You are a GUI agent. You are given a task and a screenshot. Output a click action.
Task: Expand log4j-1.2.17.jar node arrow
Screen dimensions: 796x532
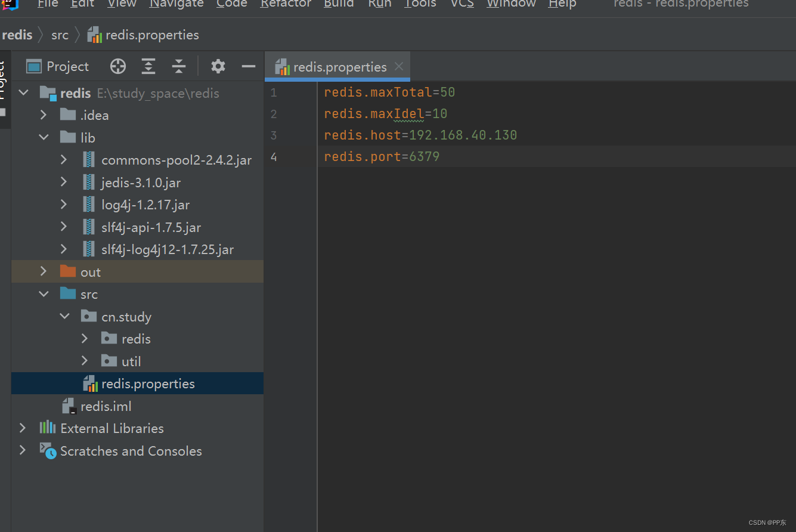[x=64, y=205]
